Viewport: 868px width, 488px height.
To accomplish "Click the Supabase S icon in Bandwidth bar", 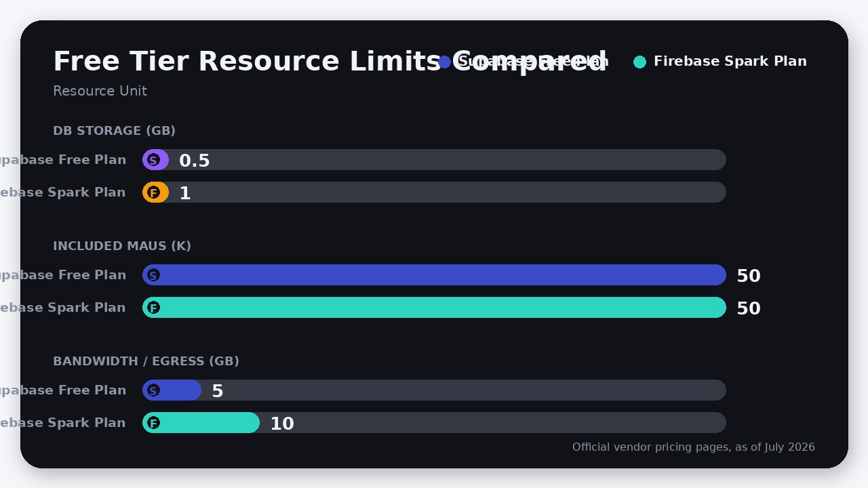I will pyautogui.click(x=153, y=390).
